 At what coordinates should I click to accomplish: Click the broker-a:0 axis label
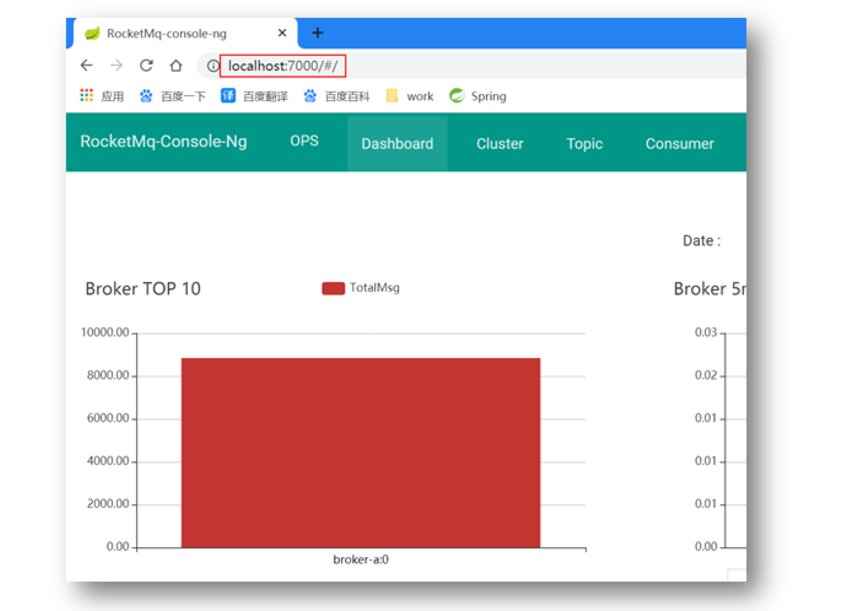[361, 559]
